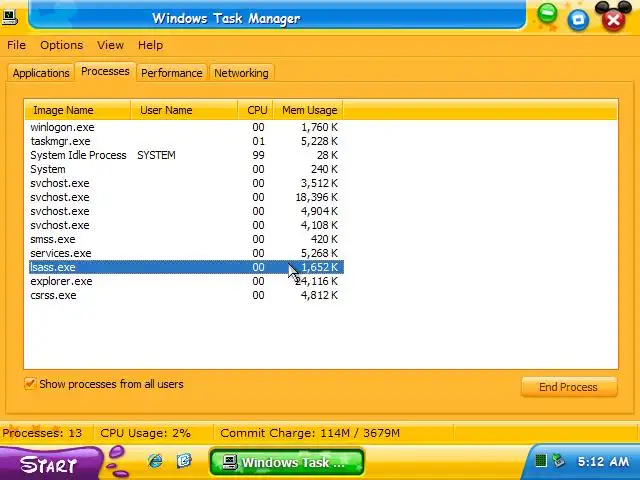Click SYSTEM user name cell
640x480 pixels.
tap(156, 155)
